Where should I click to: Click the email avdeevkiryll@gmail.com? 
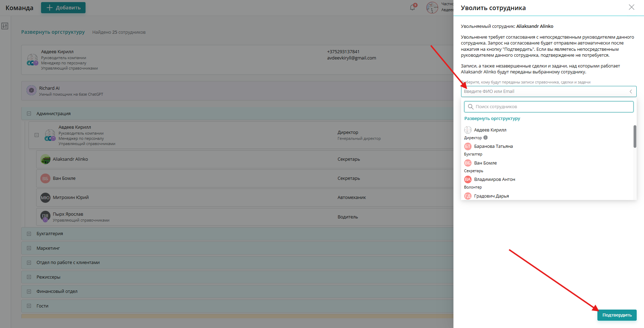pos(352,58)
